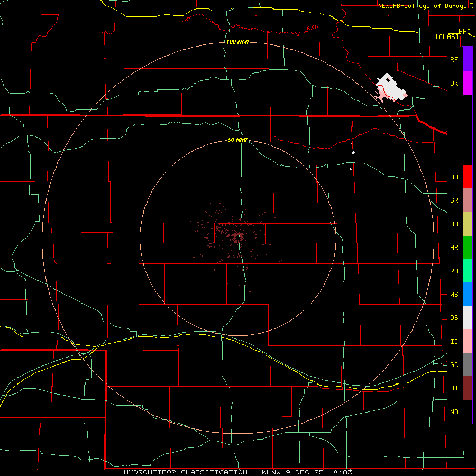The width and height of the screenshot is (476, 476).
Task: Select the HR legend label
Action: [x=454, y=248]
